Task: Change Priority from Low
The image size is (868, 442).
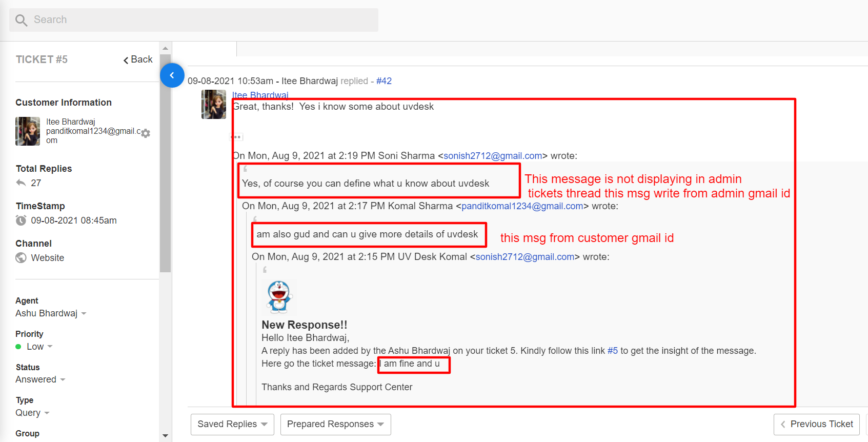Action: pos(39,347)
